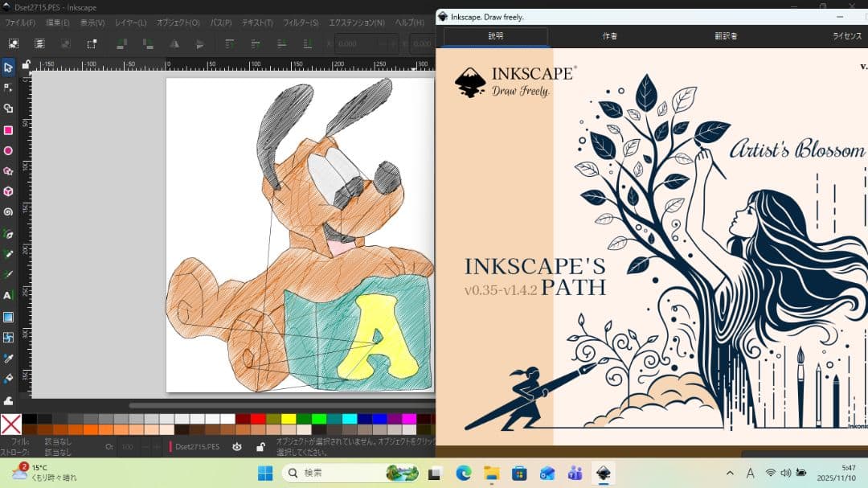
Task: Open File Explorer from taskbar
Action: point(491,473)
